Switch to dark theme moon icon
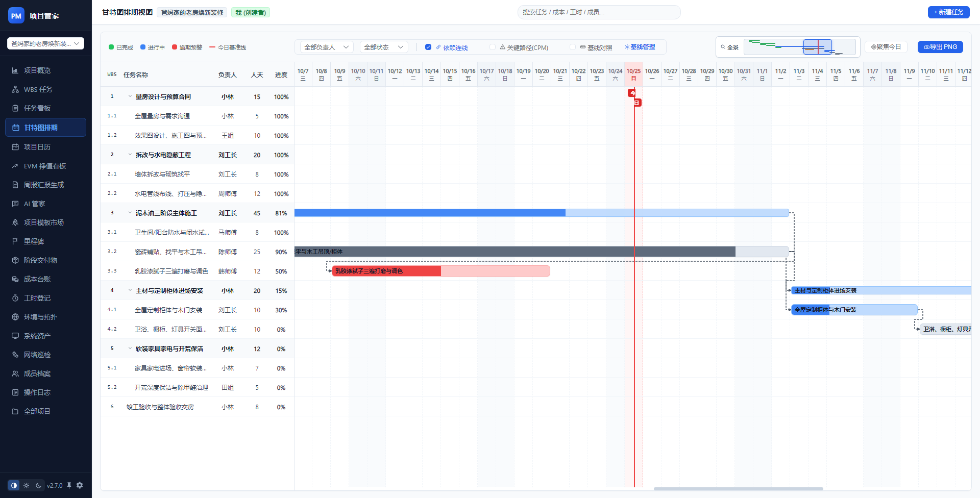980x498 pixels. 38,485
